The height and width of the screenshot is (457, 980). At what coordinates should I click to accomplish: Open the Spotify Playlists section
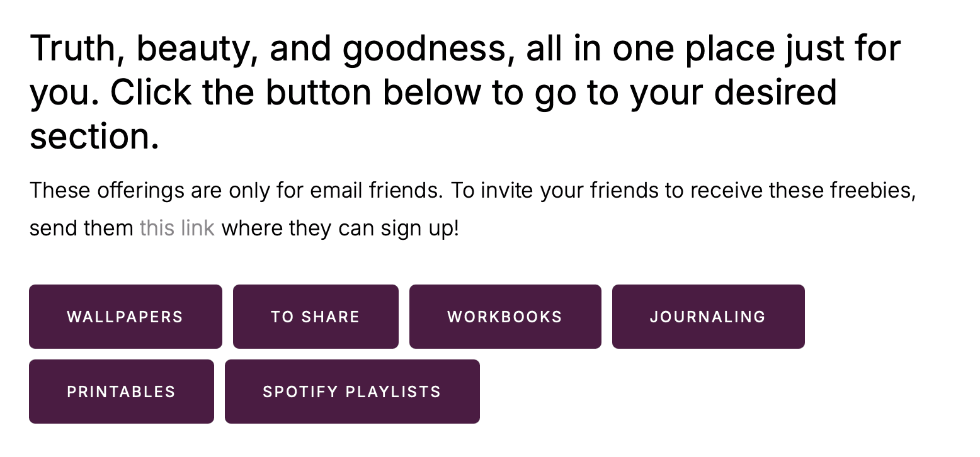coord(352,392)
